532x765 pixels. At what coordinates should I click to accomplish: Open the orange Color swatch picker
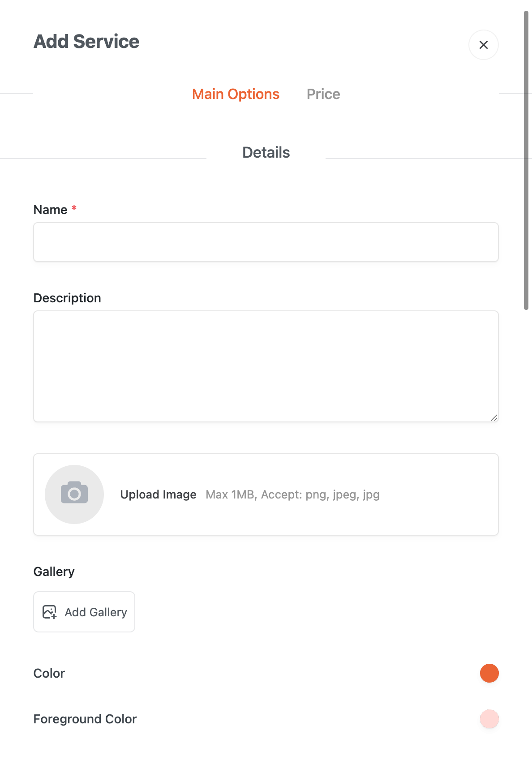click(489, 673)
